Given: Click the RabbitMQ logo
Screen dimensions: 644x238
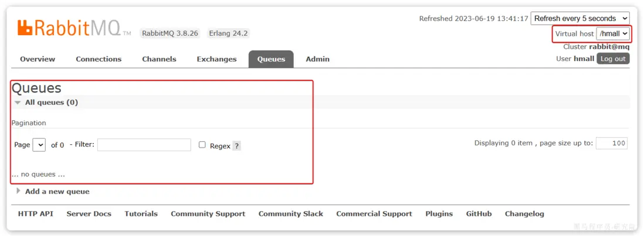Looking at the screenshot, I should [74, 28].
